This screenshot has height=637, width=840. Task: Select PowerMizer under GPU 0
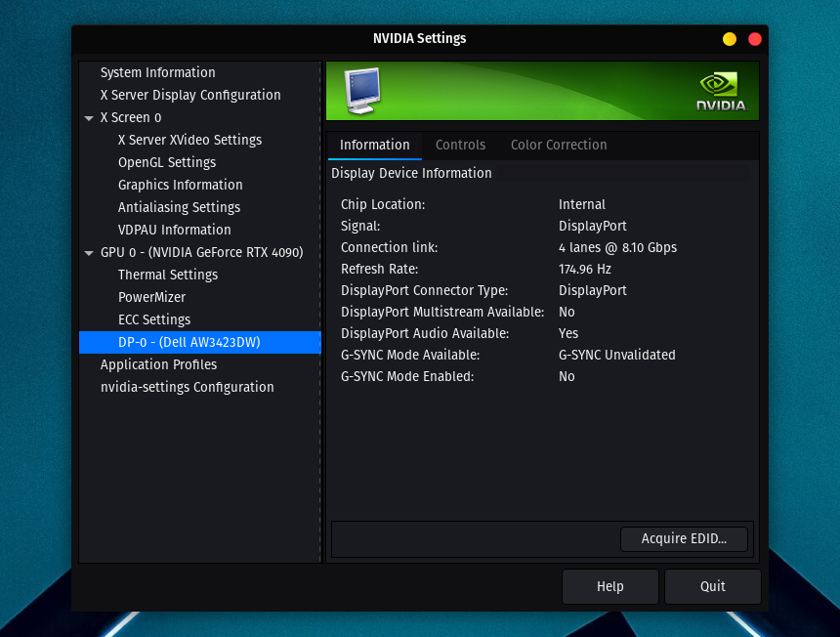(151, 297)
